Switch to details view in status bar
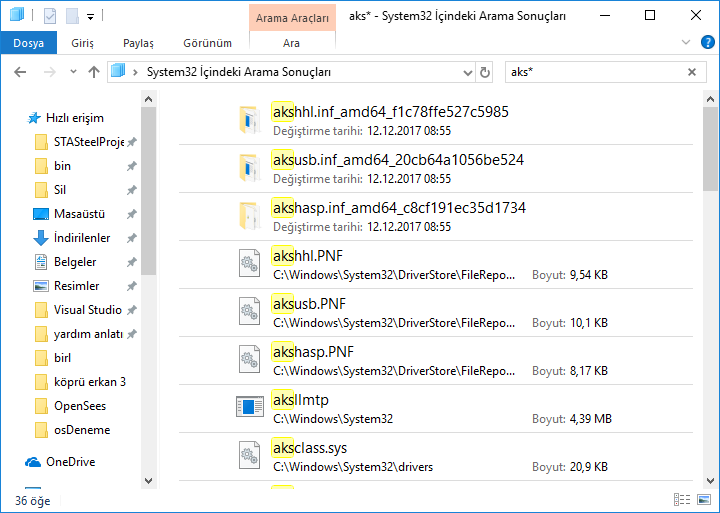720x513 pixels. (x=681, y=499)
